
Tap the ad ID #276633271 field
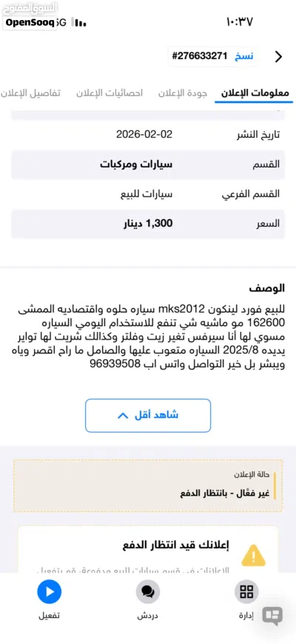click(x=200, y=56)
